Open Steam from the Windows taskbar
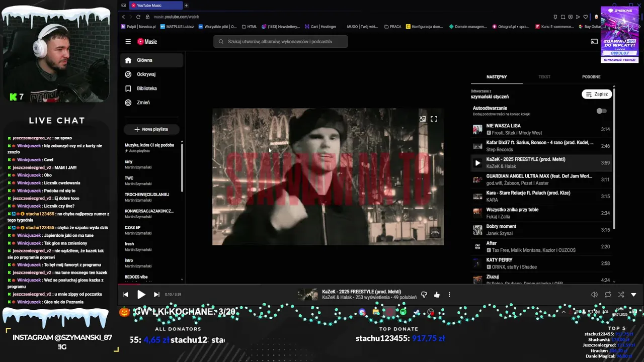The image size is (644, 362). point(417,312)
